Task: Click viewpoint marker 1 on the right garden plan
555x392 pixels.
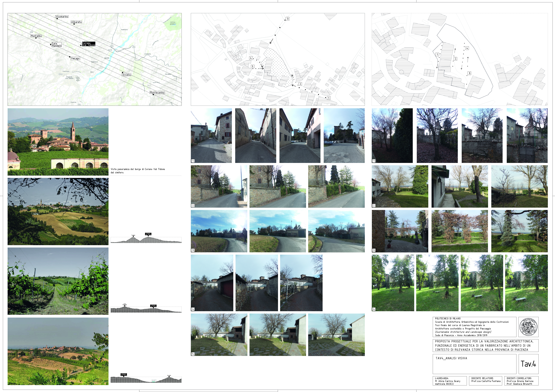Action: tap(437, 55)
